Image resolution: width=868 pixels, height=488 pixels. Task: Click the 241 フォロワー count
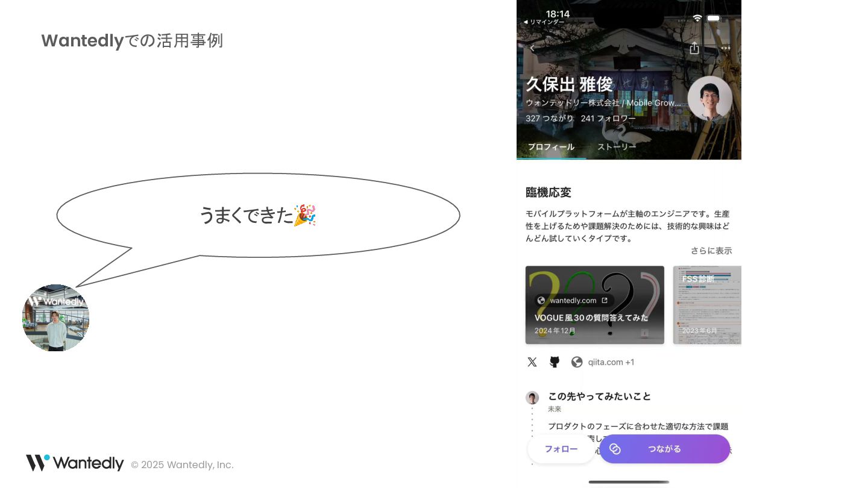(x=608, y=119)
